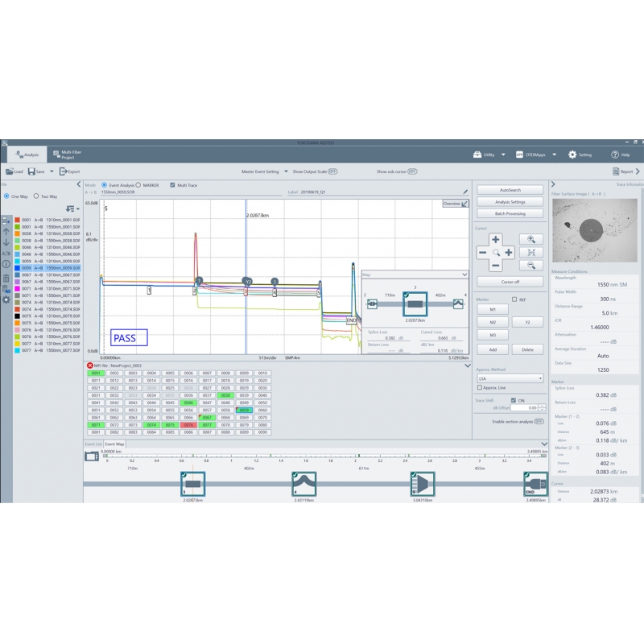This screenshot has width=644, height=644.
Task: Open the Approx. Method LSA combo box
Action: pos(510,378)
